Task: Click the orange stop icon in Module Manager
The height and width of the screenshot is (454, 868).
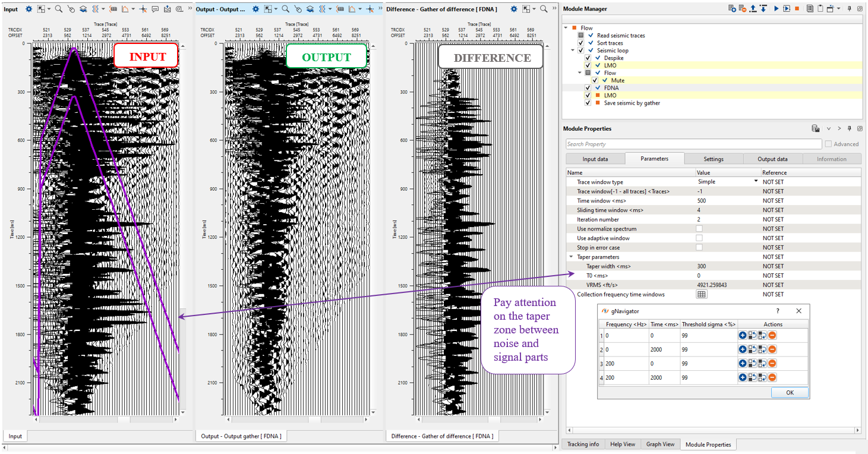Action: coord(797,9)
